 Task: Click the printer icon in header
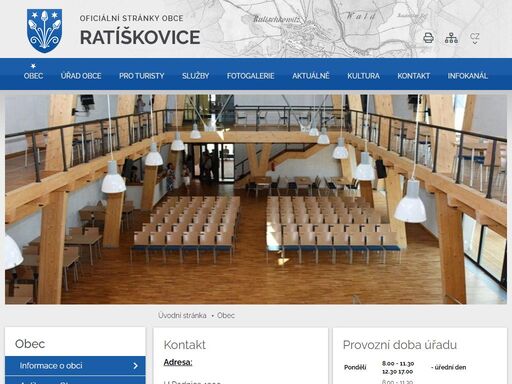(428, 38)
